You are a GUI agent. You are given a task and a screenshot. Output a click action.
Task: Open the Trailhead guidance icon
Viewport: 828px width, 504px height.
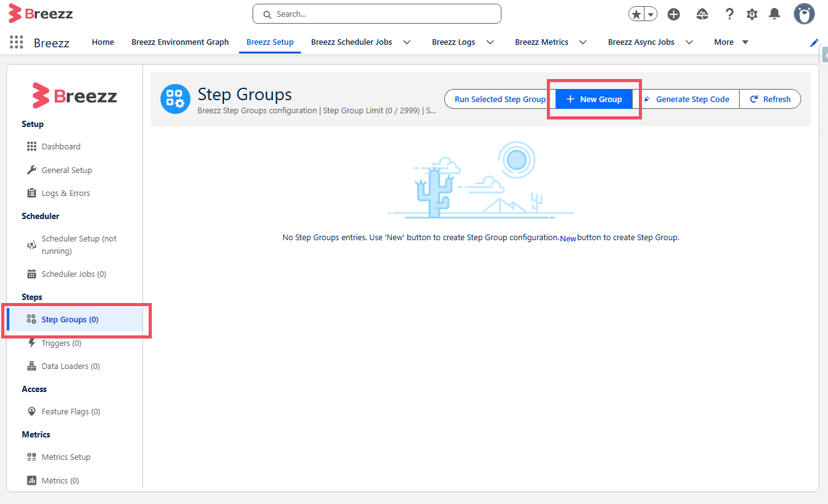(x=702, y=14)
